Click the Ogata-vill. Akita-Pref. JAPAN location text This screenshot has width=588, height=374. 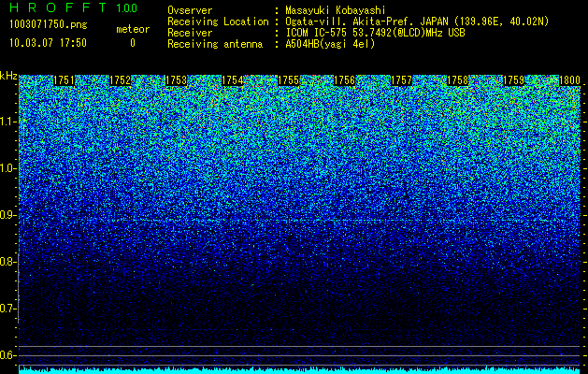click(x=417, y=22)
